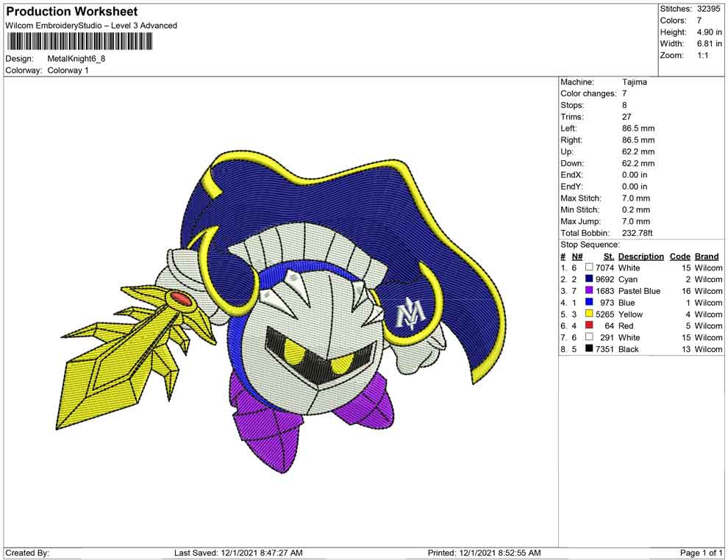
Task: Select the design name 'MetalKnight6_8'
Action: tap(76, 59)
